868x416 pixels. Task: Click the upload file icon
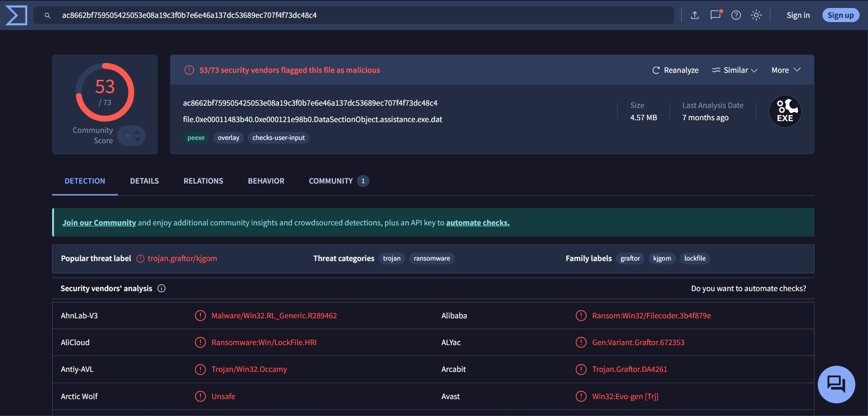[695, 15]
